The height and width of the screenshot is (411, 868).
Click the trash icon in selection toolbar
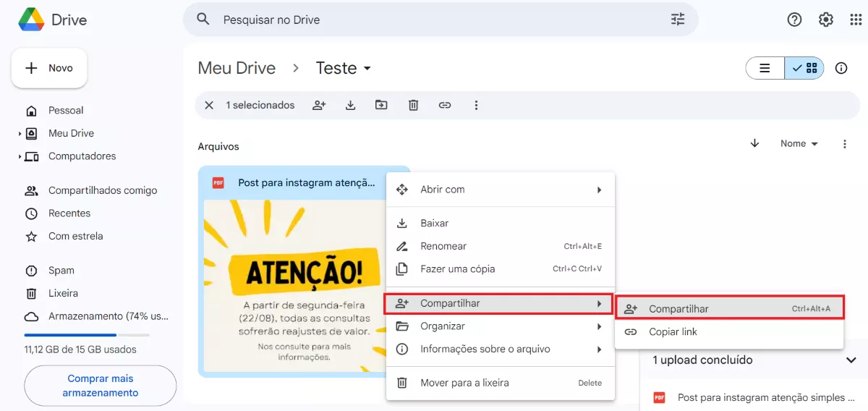(x=413, y=105)
